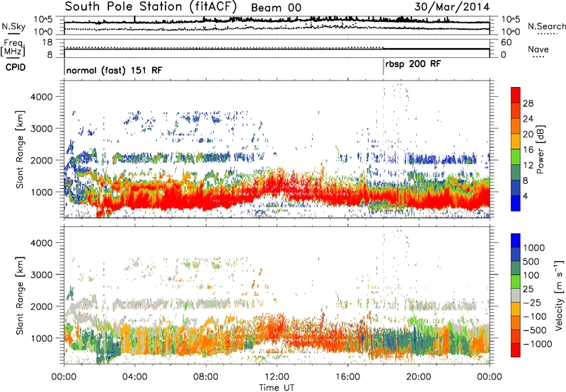Click the gray swatch in Velocity colorbar
The image size is (566, 392).
click(x=516, y=296)
